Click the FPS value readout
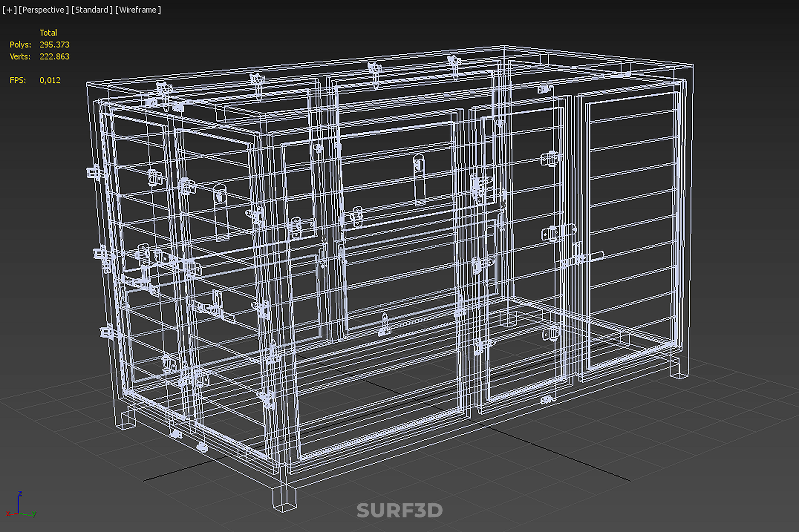The height and width of the screenshot is (532, 799). tap(50, 80)
